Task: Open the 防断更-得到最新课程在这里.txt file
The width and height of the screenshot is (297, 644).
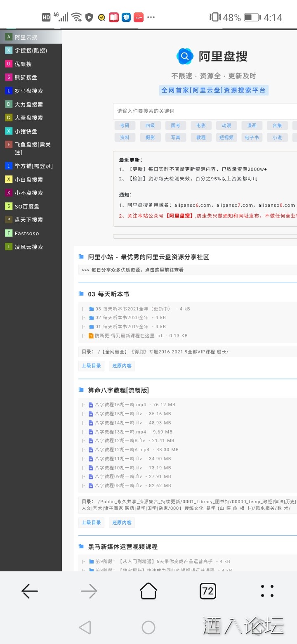Action: point(129,336)
